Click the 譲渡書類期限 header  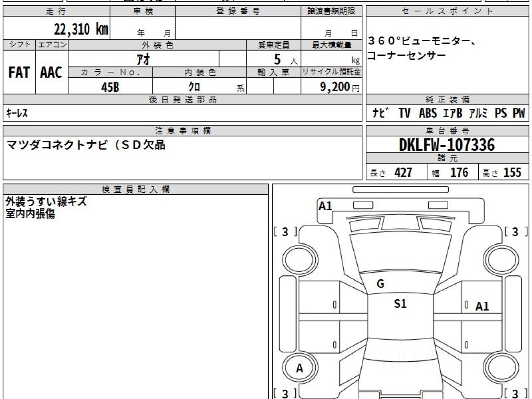pos(331,12)
